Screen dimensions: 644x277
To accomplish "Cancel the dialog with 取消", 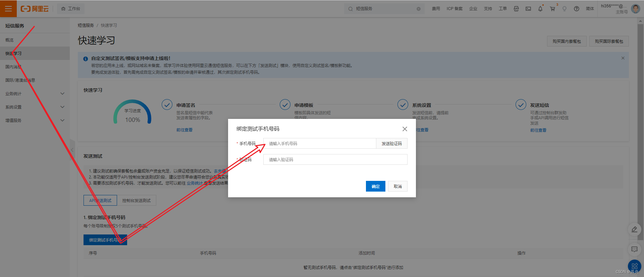I will pyautogui.click(x=398, y=186).
